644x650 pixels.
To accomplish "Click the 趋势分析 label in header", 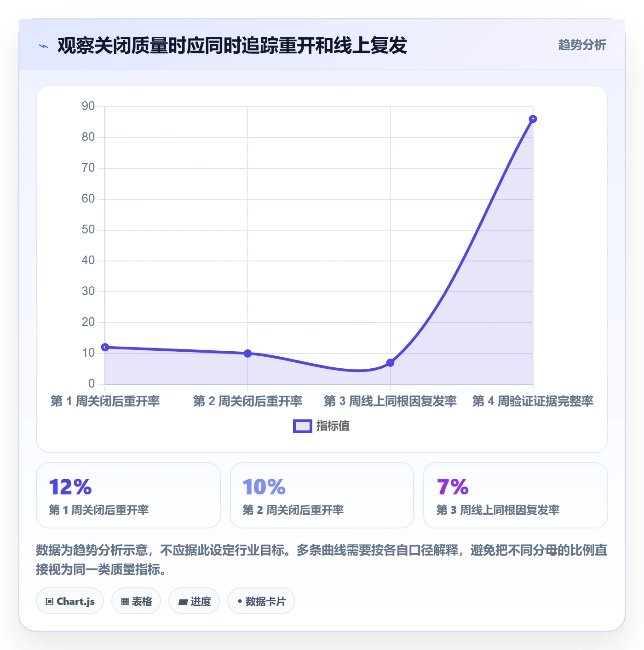I will pyautogui.click(x=582, y=45).
